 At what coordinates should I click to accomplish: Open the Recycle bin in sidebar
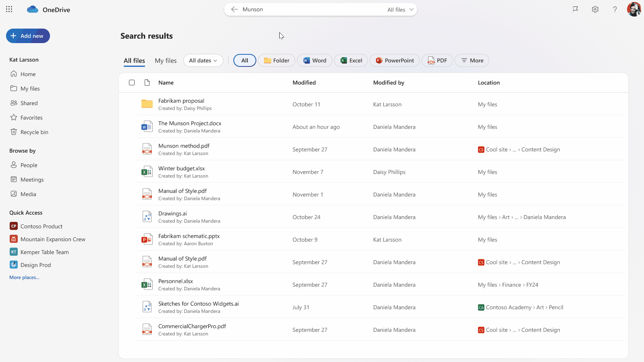[x=34, y=132]
